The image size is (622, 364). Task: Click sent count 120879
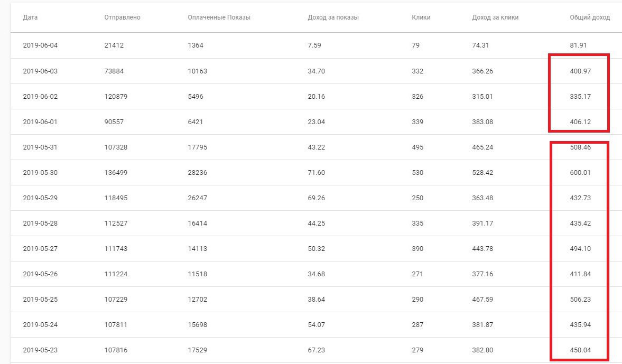coord(116,97)
